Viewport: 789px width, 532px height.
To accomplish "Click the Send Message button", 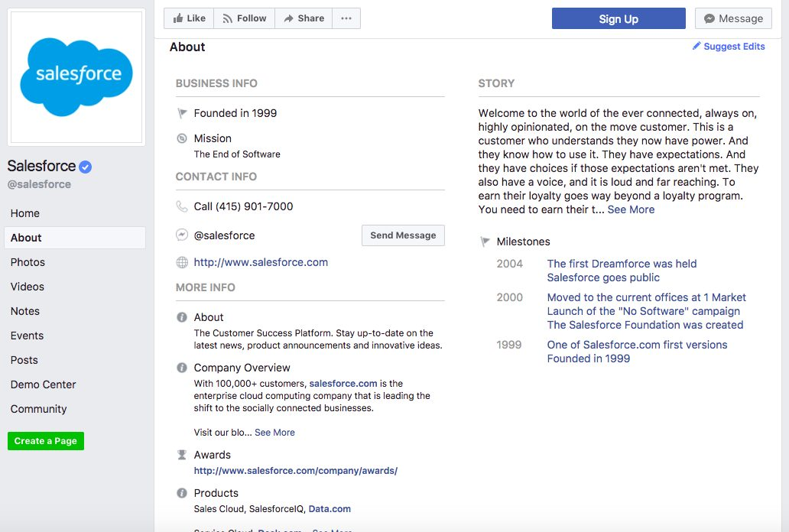I will coord(403,235).
